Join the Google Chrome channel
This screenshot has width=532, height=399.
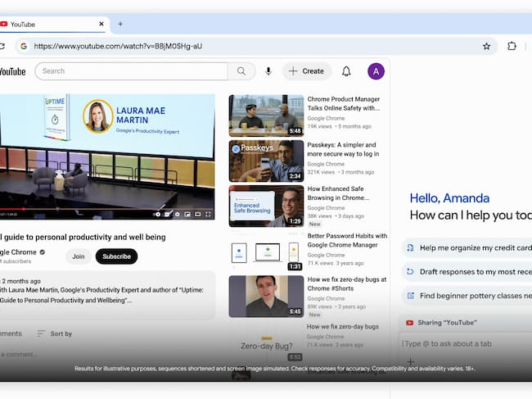[x=78, y=256]
